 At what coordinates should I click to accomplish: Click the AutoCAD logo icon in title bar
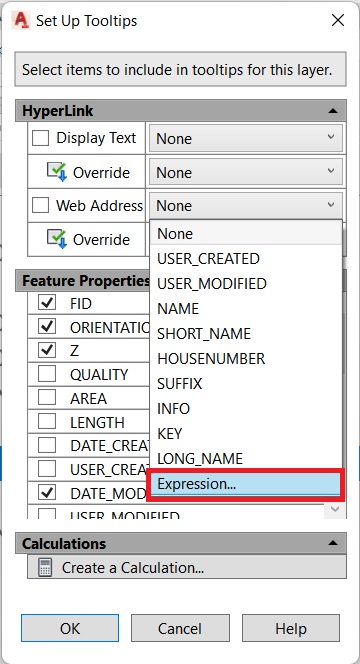[x=21, y=20]
